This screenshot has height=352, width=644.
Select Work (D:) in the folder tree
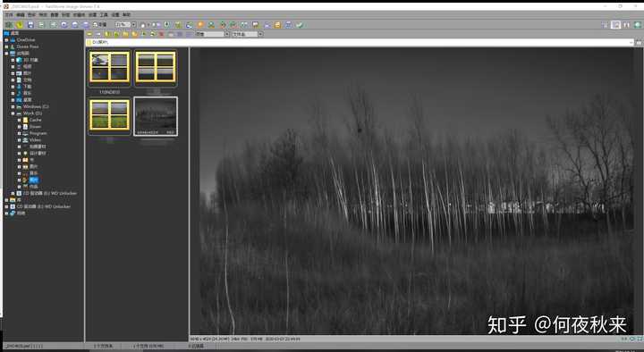tap(32, 113)
